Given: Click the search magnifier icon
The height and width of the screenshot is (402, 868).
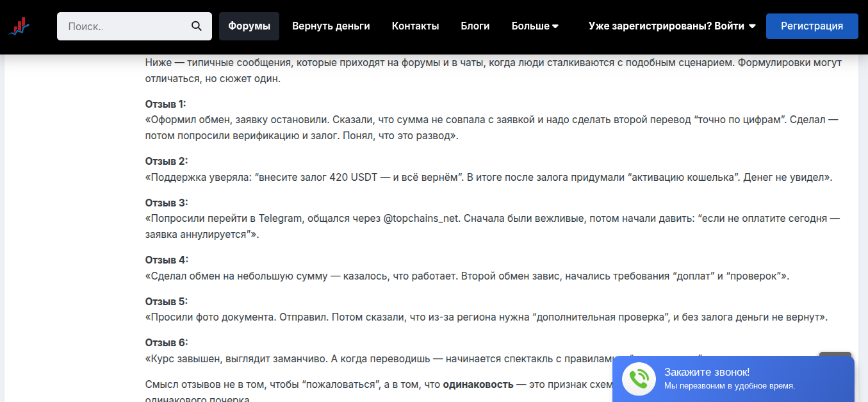Looking at the screenshot, I should coord(197,26).
